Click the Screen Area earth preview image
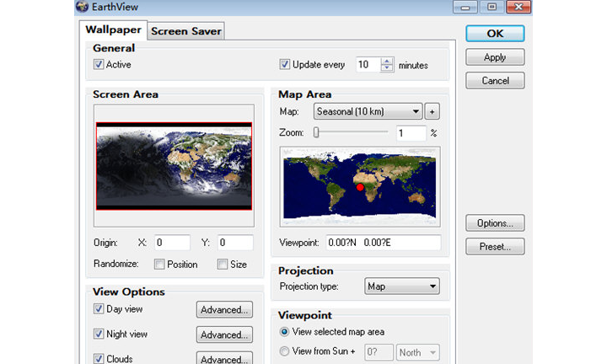 click(x=174, y=165)
